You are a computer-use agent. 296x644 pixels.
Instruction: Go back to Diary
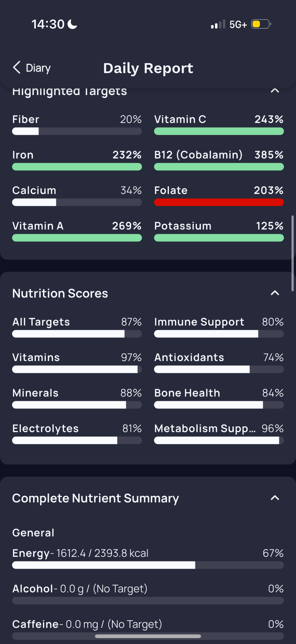coord(32,68)
